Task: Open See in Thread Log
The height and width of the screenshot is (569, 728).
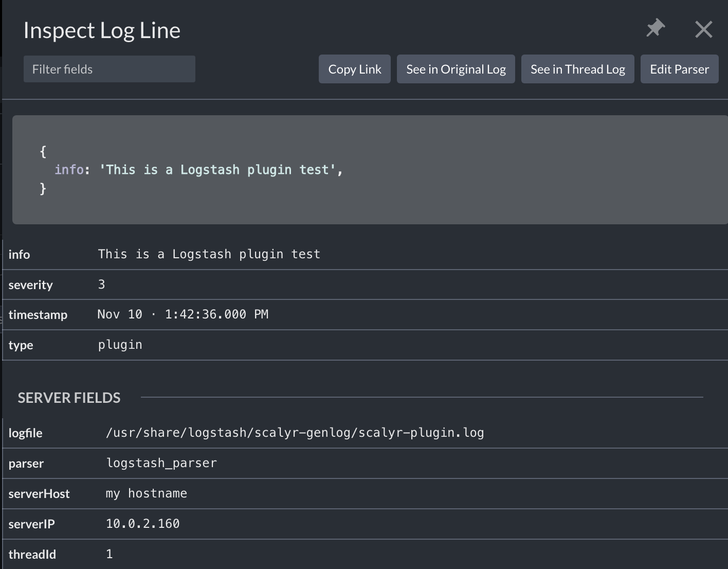Action: click(577, 69)
